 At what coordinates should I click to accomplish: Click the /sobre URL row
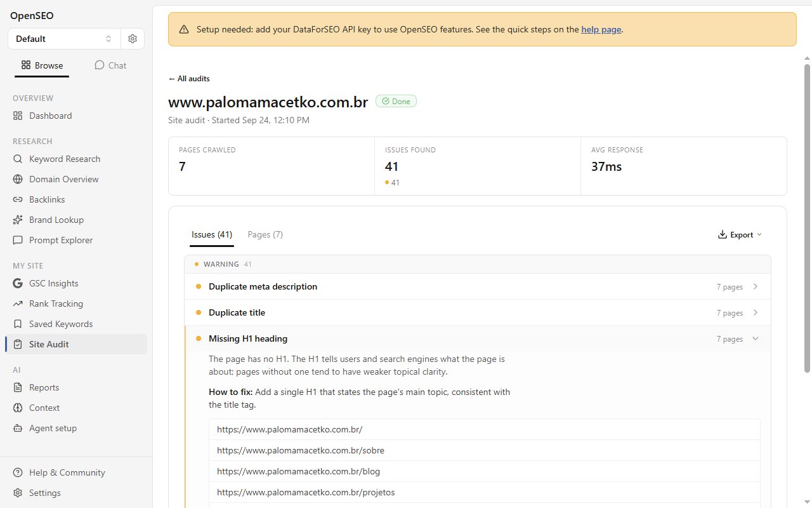[x=484, y=450]
